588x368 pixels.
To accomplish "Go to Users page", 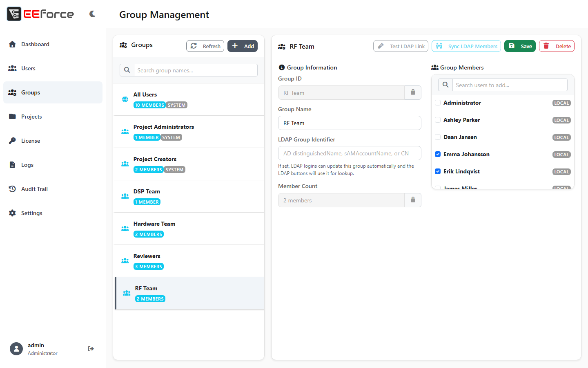I will (x=53, y=68).
